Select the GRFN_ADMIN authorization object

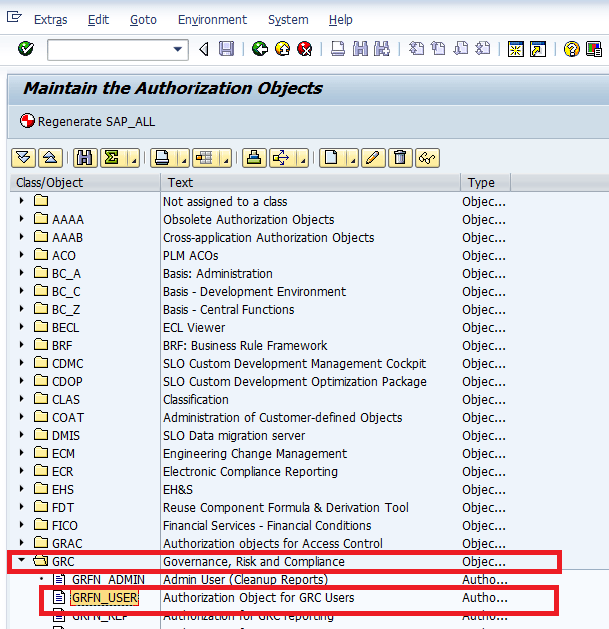pyautogui.click(x=108, y=580)
